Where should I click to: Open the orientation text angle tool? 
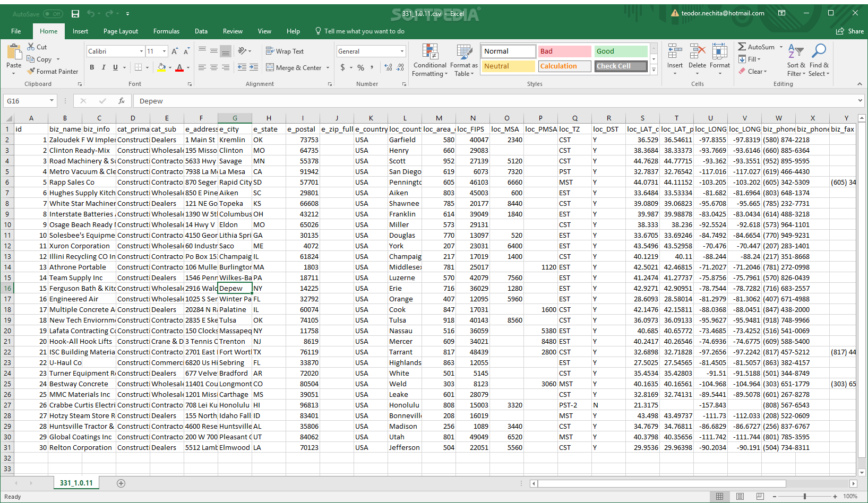(x=242, y=51)
